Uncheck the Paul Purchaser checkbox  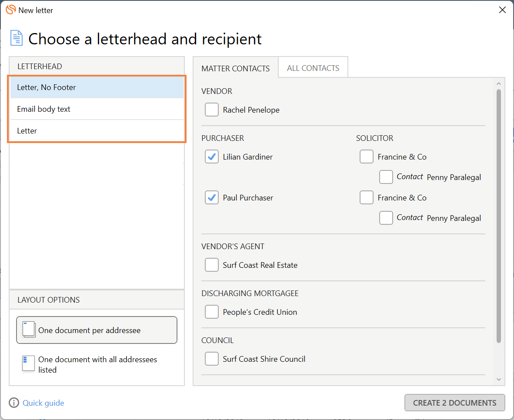tap(212, 198)
